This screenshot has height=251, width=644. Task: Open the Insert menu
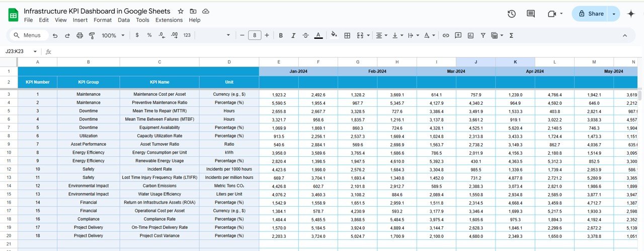click(80, 20)
